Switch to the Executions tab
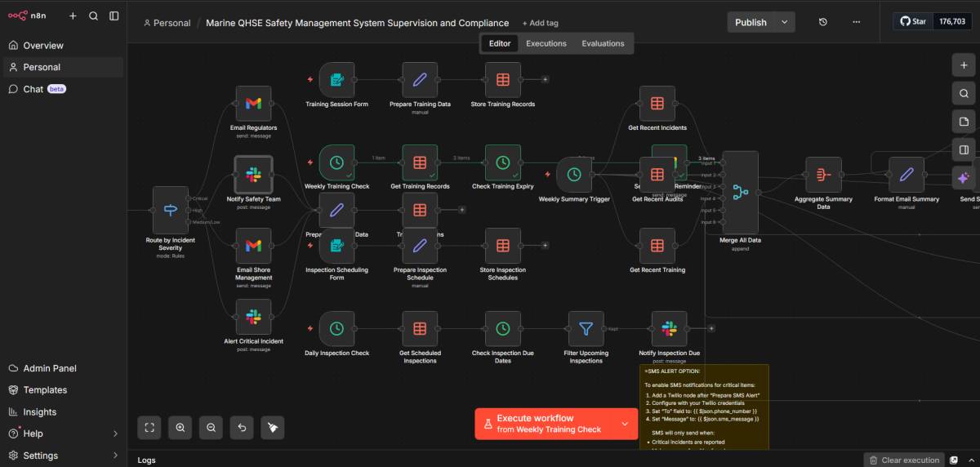The image size is (980, 467). [546, 43]
